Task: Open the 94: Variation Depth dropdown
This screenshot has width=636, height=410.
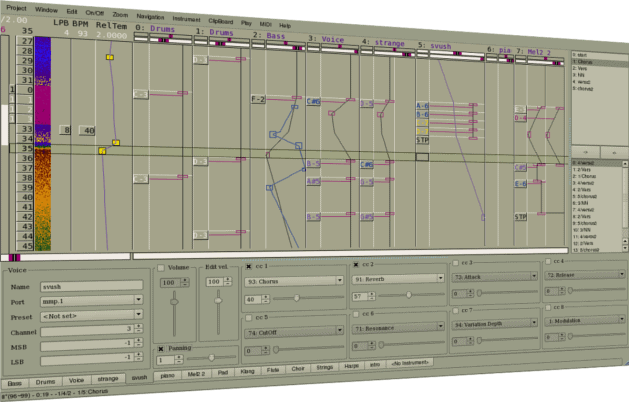Action: [x=495, y=323]
